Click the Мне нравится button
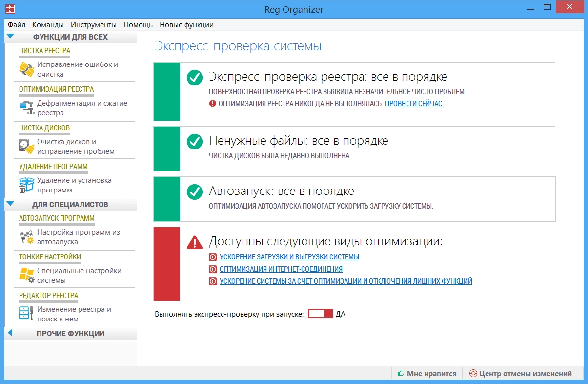This screenshot has width=588, height=384. [427, 373]
